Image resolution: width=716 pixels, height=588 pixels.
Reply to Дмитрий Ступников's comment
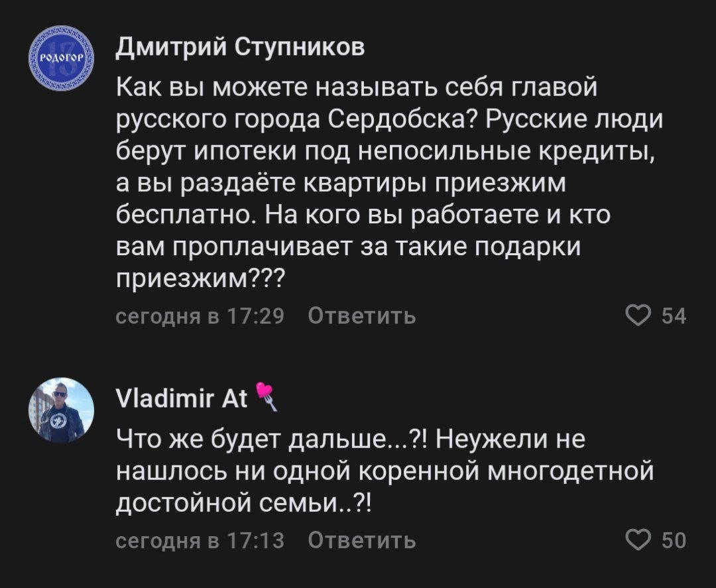[x=362, y=316]
